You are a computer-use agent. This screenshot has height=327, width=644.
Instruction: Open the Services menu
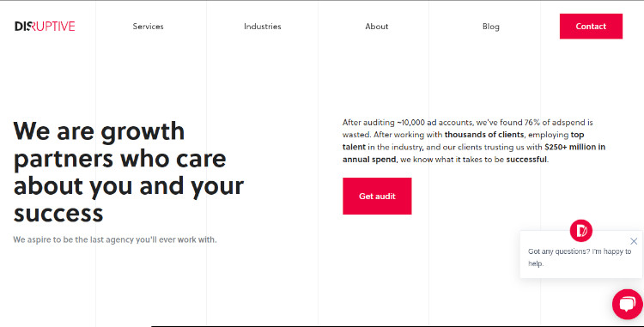[148, 27]
